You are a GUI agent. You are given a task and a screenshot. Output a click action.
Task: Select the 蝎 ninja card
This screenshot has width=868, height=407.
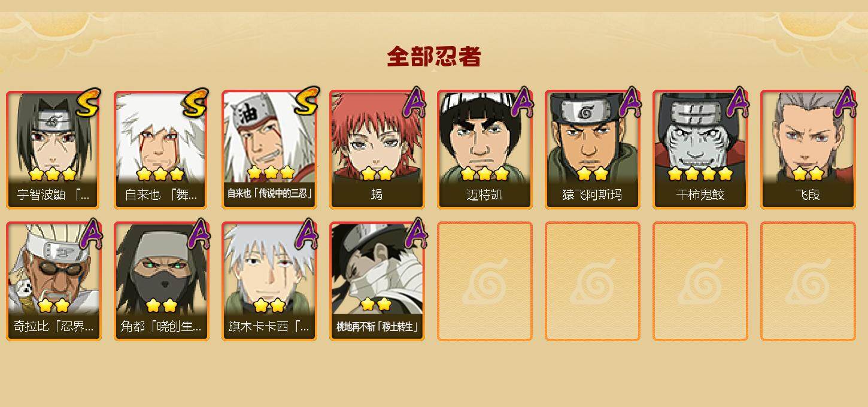377,150
